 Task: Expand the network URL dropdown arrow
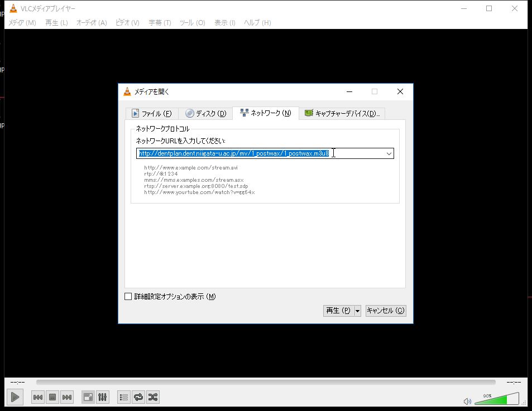point(389,153)
